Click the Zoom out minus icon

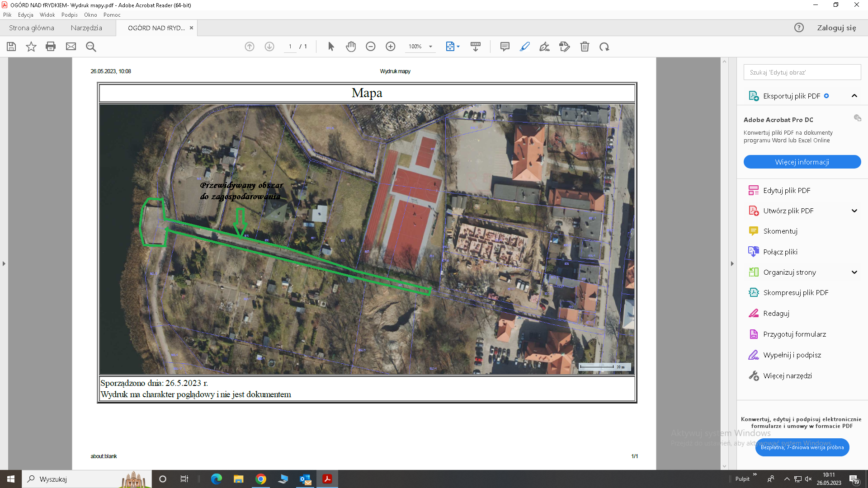click(371, 47)
